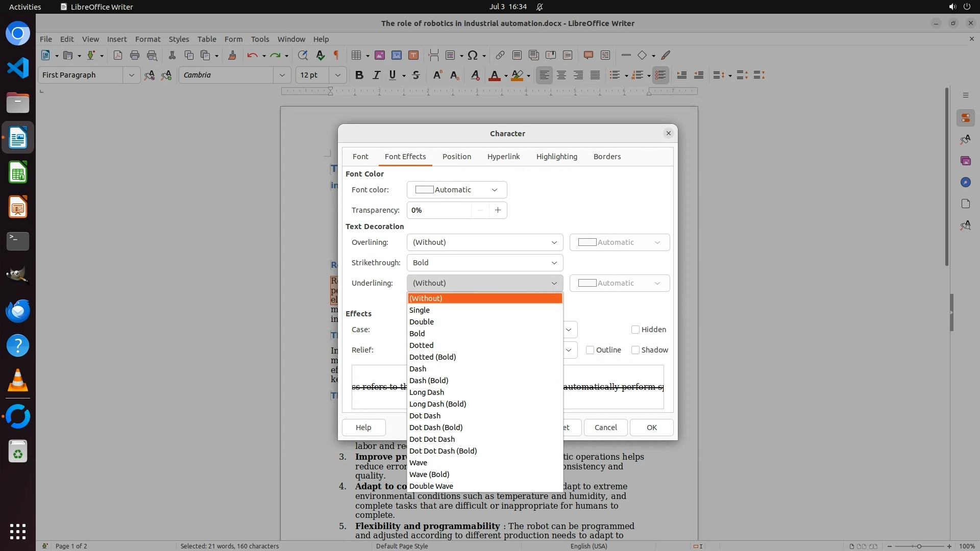Switch to the Highlighting tab
The width and height of the screenshot is (980, 551).
coord(556,157)
